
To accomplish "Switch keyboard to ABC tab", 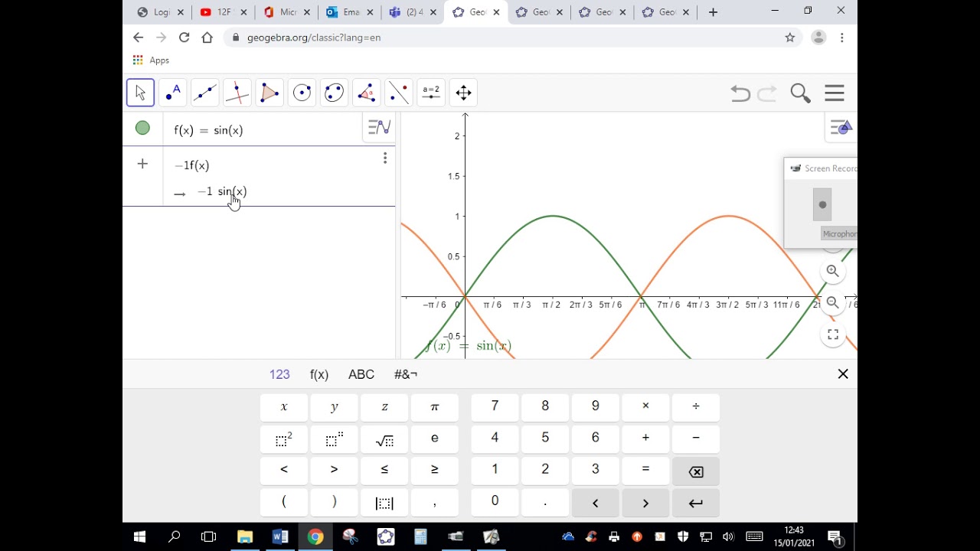I will pos(361,374).
